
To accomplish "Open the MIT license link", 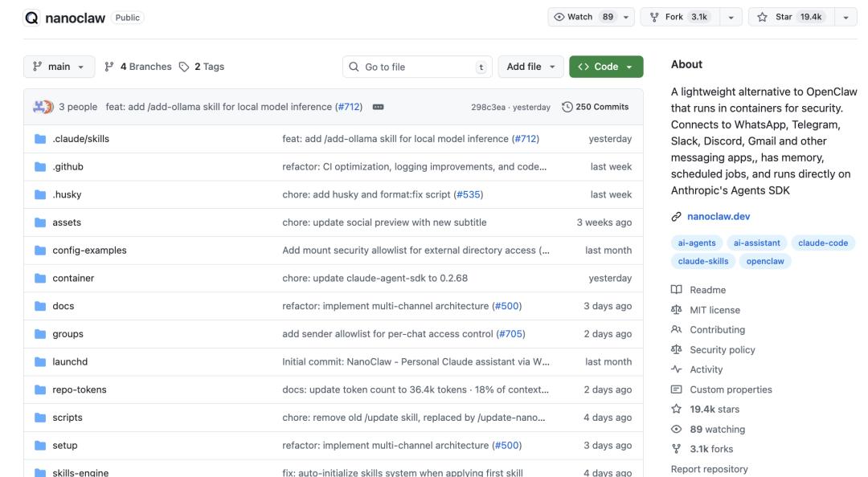I will [x=714, y=310].
